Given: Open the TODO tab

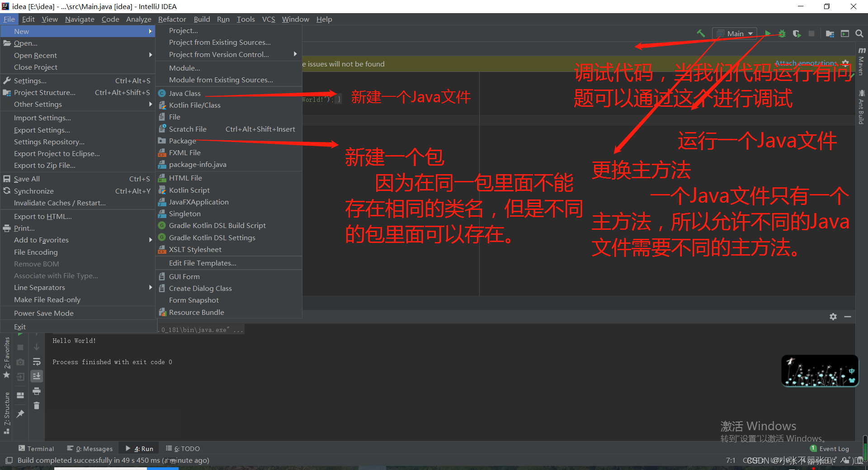Looking at the screenshot, I should click(x=183, y=449).
